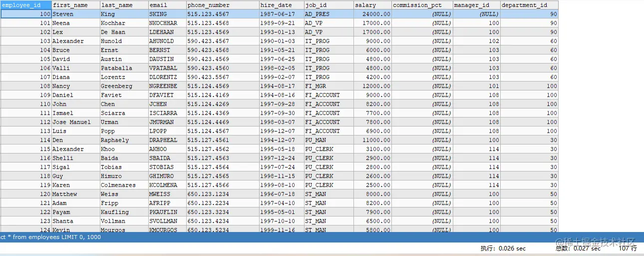644x256 pixels.
Task: Select hire date 1997-12-24
Action: (282, 158)
